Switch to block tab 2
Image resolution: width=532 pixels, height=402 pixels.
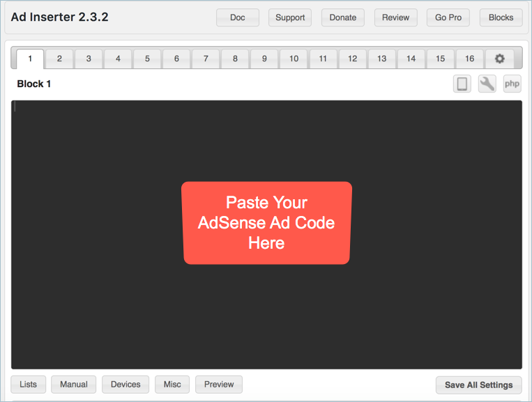click(x=60, y=59)
